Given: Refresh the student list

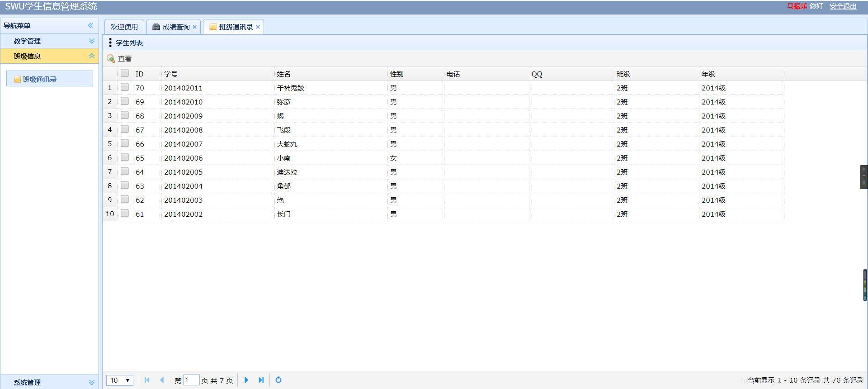Looking at the screenshot, I should [x=278, y=380].
